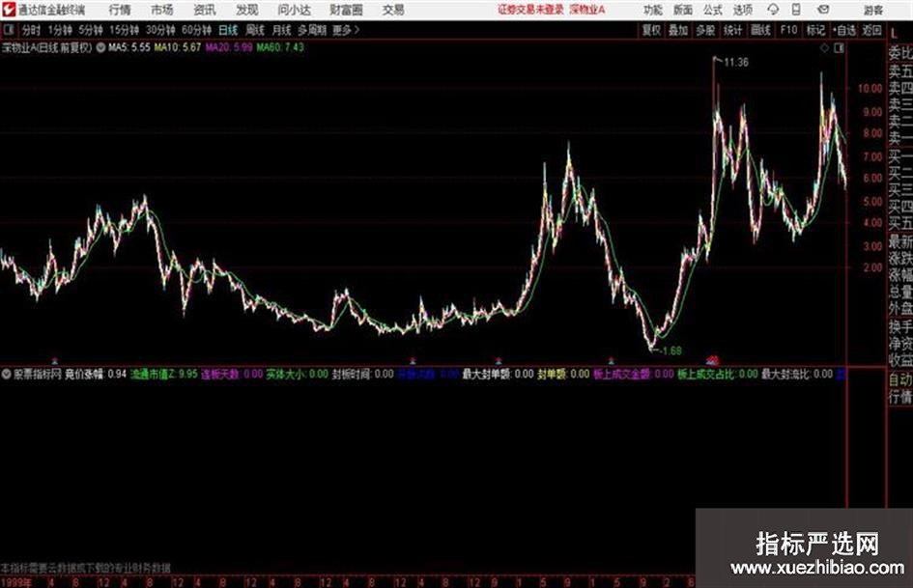Open the 行情 menu
This screenshot has height=588, width=913.
(x=120, y=10)
